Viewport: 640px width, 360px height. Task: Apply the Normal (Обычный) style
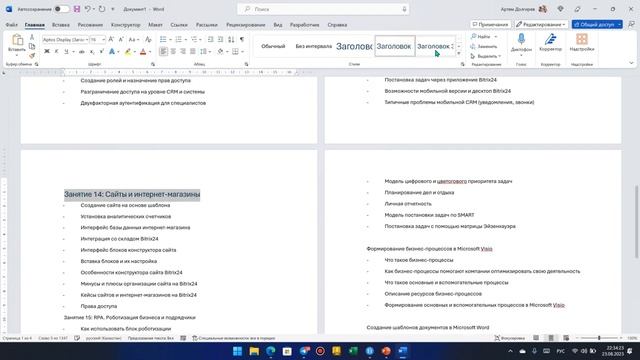point(273,46)
